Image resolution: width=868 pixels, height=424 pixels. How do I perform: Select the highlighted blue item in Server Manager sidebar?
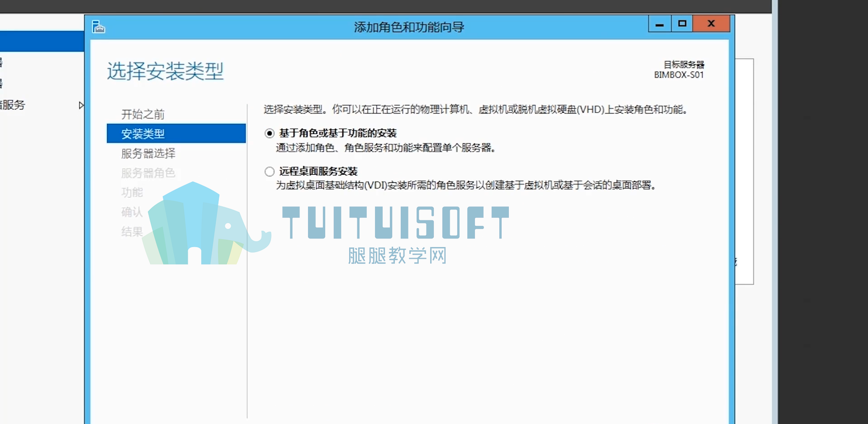coord(42,41)
